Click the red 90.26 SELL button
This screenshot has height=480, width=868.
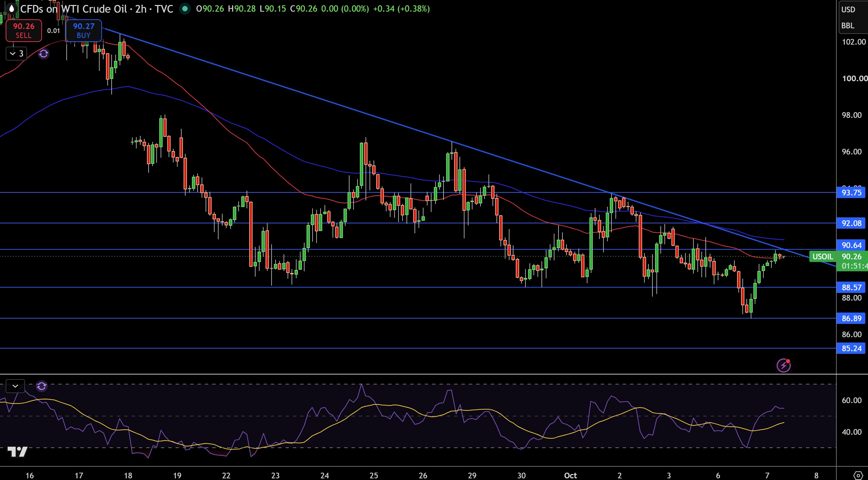[24, 31]
